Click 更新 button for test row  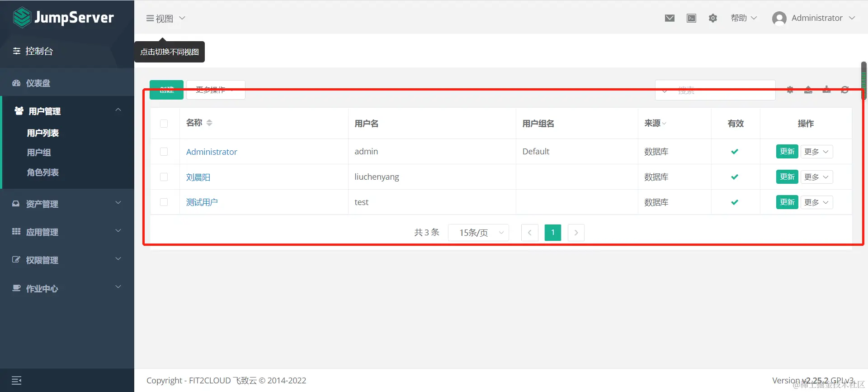[x=787, y=202]
